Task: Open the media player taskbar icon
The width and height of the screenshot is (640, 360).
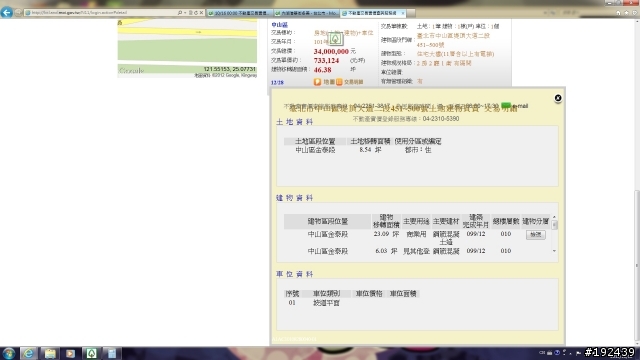Action: click(x=70, y=353)
